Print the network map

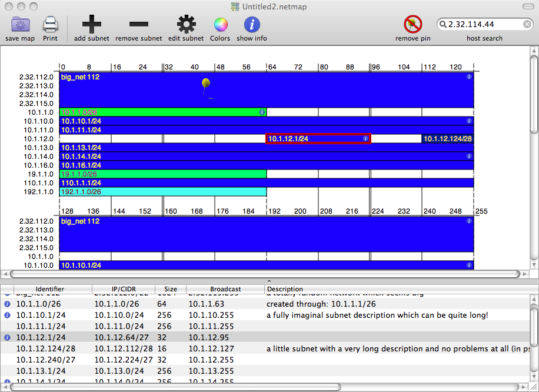pos(51,25)
